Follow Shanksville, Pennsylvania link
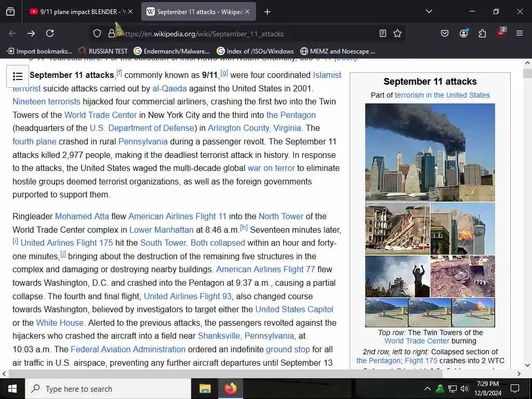This screenshot has height=399, width=532. [x=246, y=336]
